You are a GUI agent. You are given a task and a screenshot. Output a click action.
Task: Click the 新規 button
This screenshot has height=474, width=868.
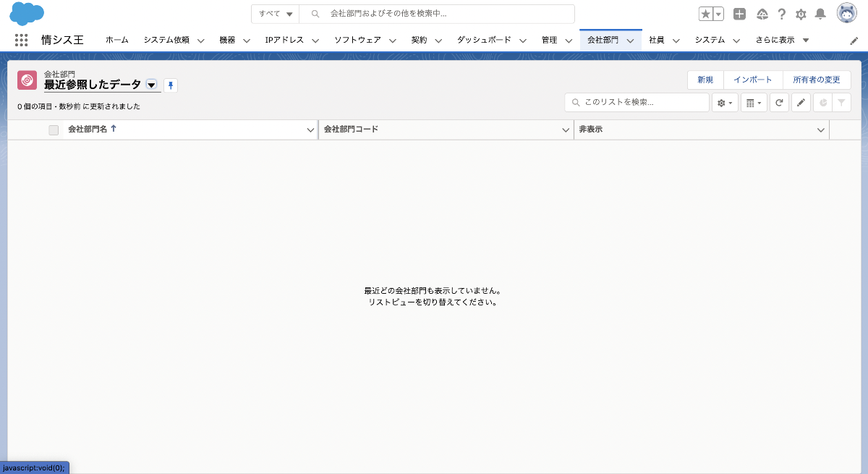click(x=705, y=80)
